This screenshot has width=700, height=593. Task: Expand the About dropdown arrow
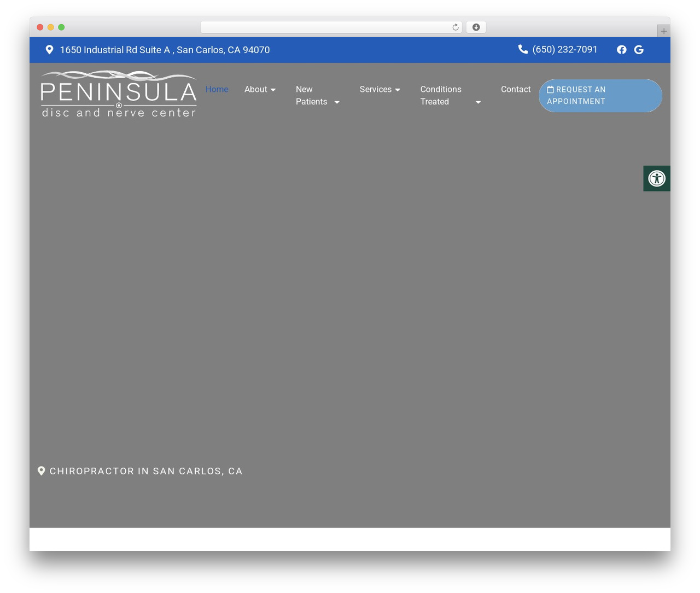click(273, 90)
